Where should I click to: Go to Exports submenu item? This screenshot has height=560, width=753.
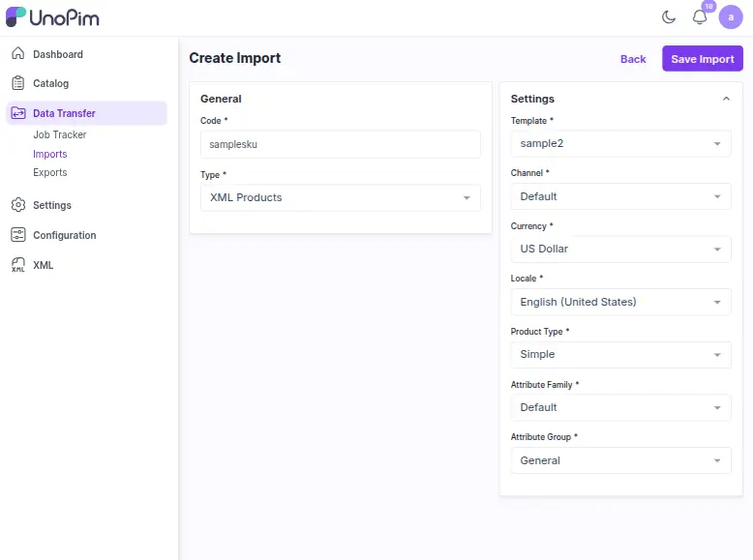[x=50, y=172]
